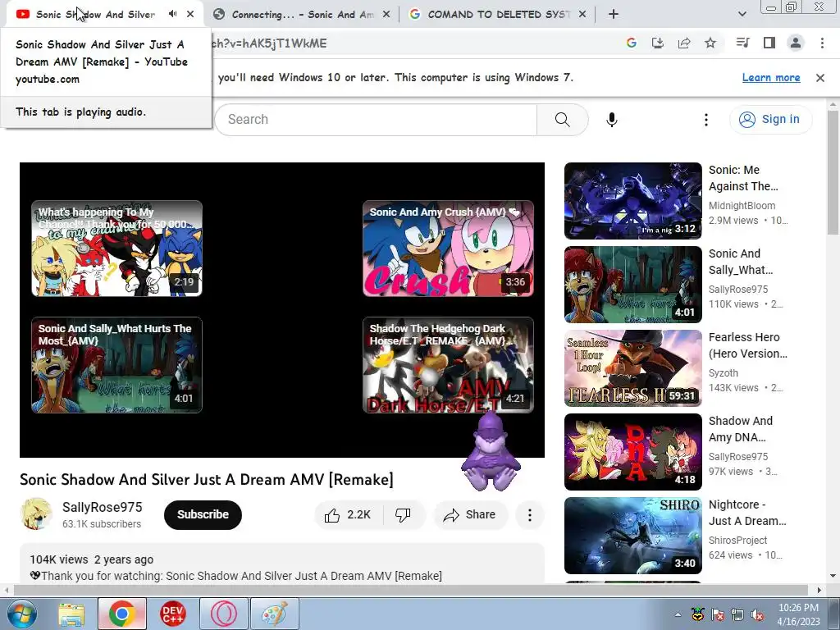The width and height of the screenshot is (840, 630).
Task: Open the media controls icon in the toolbar
Action: click(742, 43)
